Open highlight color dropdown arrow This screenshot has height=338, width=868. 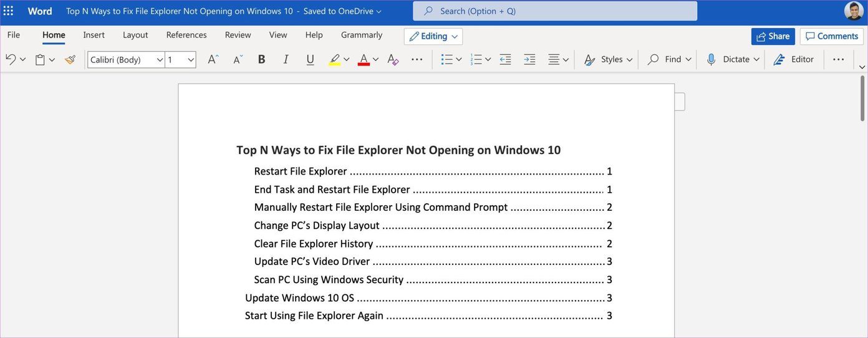pyautogui.click(x=347, y=60)
